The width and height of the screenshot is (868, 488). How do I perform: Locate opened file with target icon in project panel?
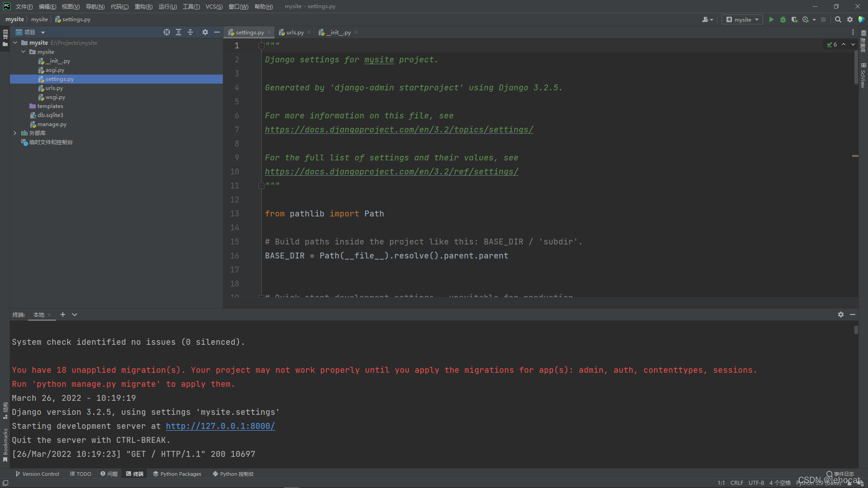[167, 32]
